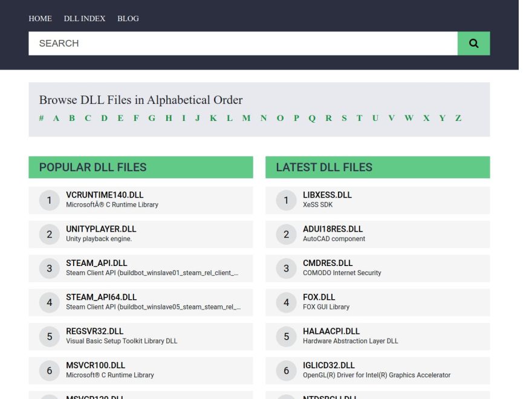The height and width of the screenshot is (399, 532).
Task: Click inside the SEARCH text field
Action: [x=242, y=44]
